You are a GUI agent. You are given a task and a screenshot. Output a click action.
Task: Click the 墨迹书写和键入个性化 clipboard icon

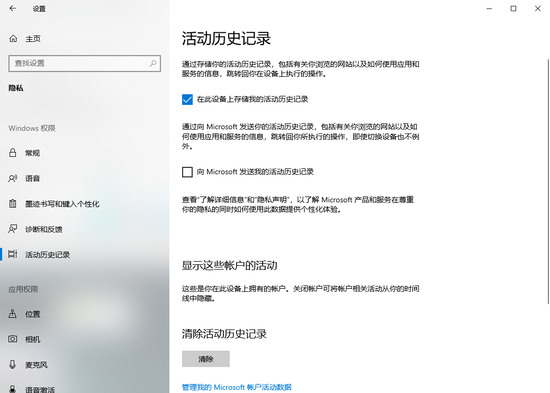13,204
